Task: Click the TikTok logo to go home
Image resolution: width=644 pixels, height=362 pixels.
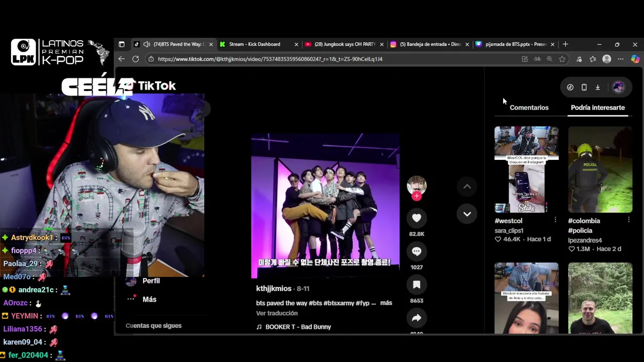Action: pos(156,86)
